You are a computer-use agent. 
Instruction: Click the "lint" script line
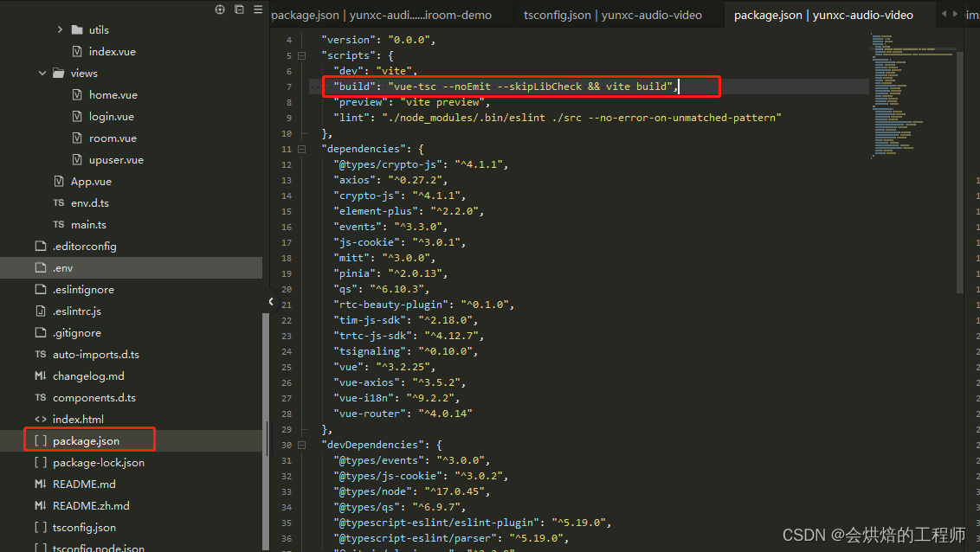tap(557, 118)
